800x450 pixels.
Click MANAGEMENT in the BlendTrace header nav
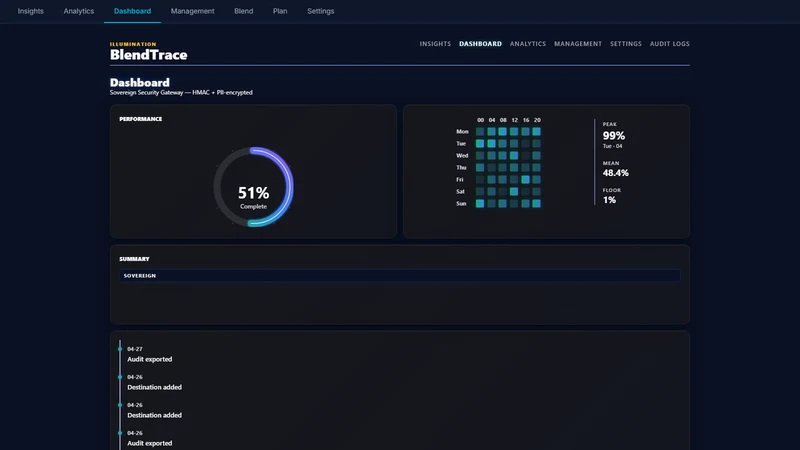[x=578, y=44]
